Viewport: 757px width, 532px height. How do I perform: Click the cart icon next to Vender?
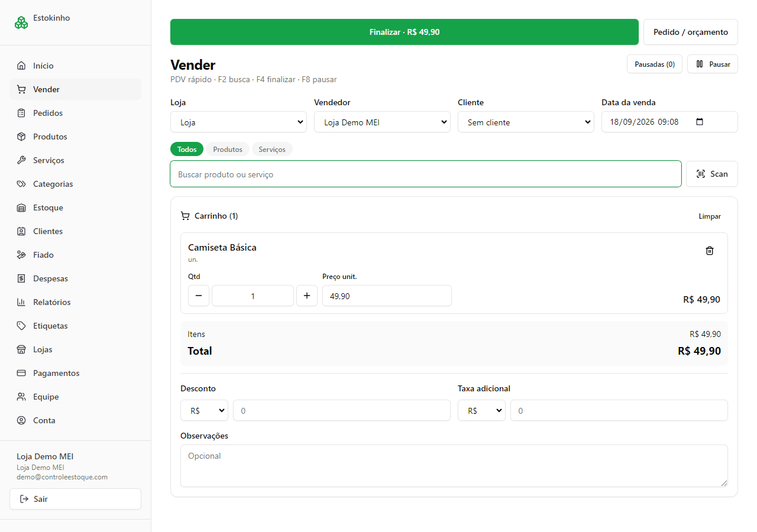[21, 89]
